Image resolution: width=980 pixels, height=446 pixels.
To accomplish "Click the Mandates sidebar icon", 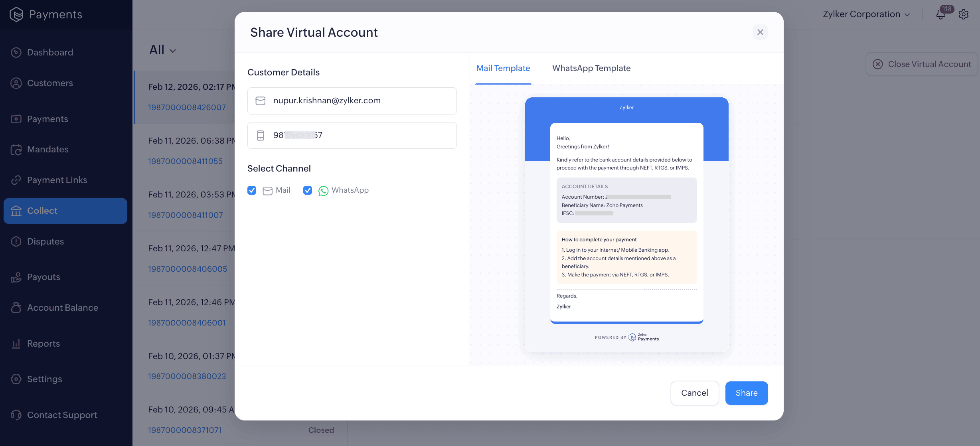I will [16, 150].
